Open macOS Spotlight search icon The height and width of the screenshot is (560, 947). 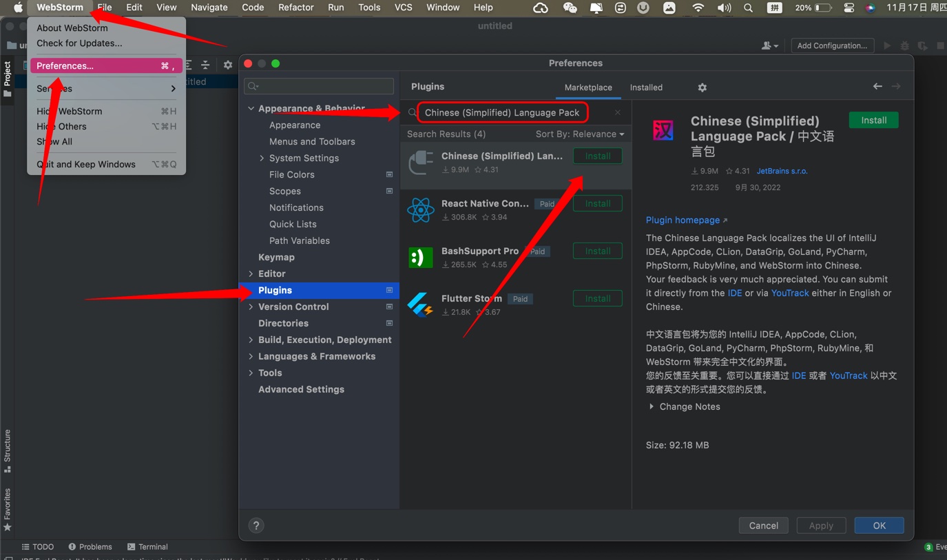pyautogui.click(x=749, y=8)
